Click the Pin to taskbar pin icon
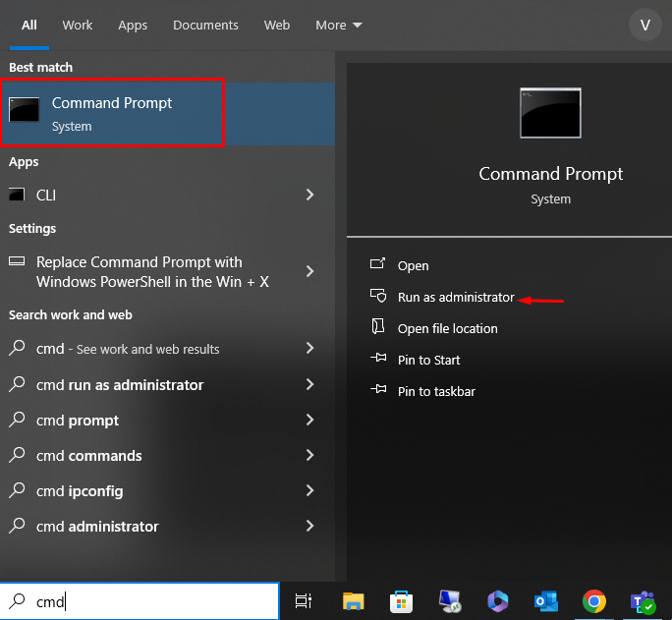Screen dimensions: 672x620 (378, 389)
